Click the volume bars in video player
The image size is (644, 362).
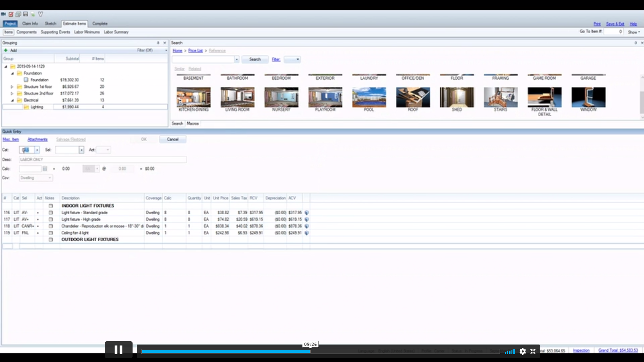(510, 351)
